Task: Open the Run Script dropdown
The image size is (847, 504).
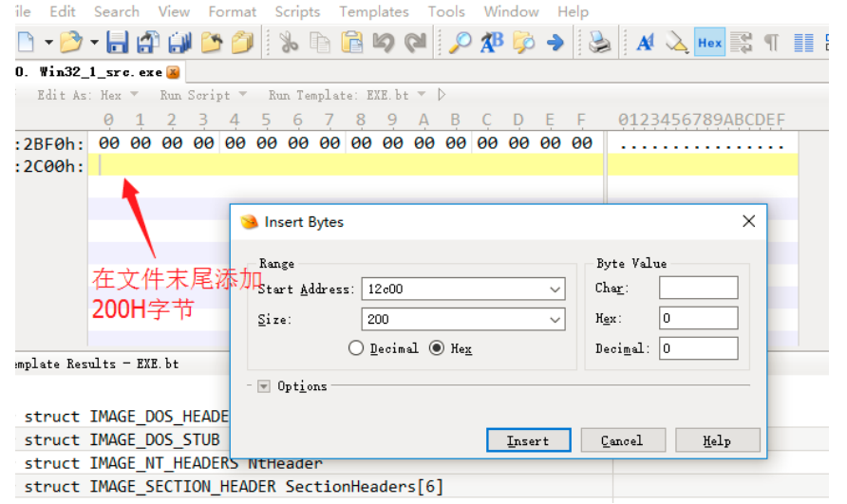Action: click(x=203, y=95)
